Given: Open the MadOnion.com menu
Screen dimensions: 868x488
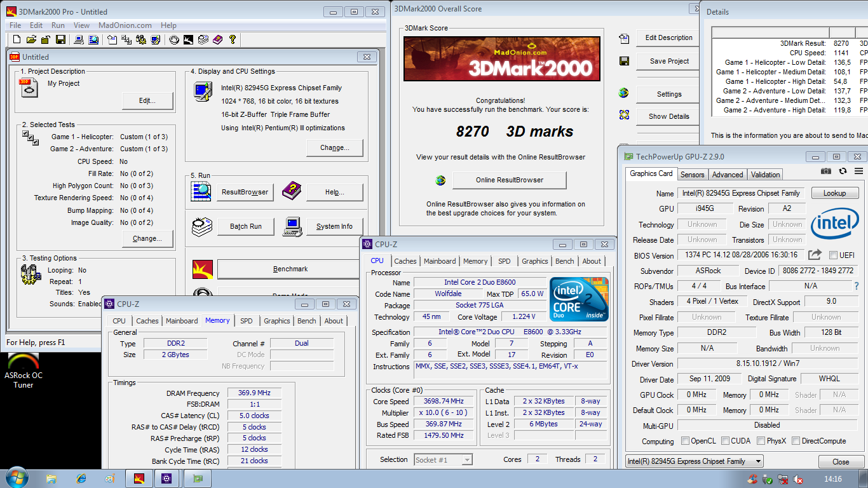Looking at the screenshot, I should 125,25.
